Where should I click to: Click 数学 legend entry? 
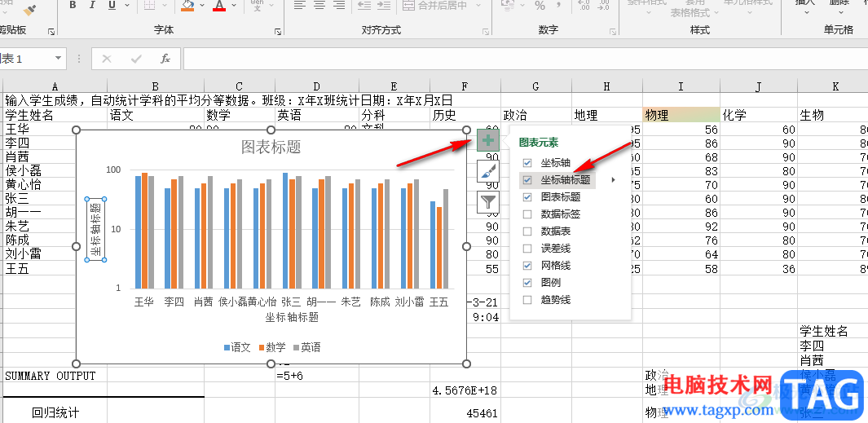(271, 348)
